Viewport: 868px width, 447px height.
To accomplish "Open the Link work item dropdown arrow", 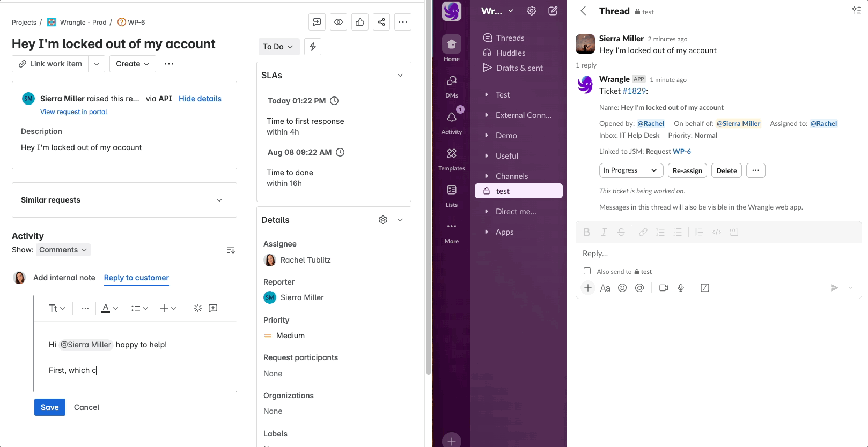I will tap(96, 64).
